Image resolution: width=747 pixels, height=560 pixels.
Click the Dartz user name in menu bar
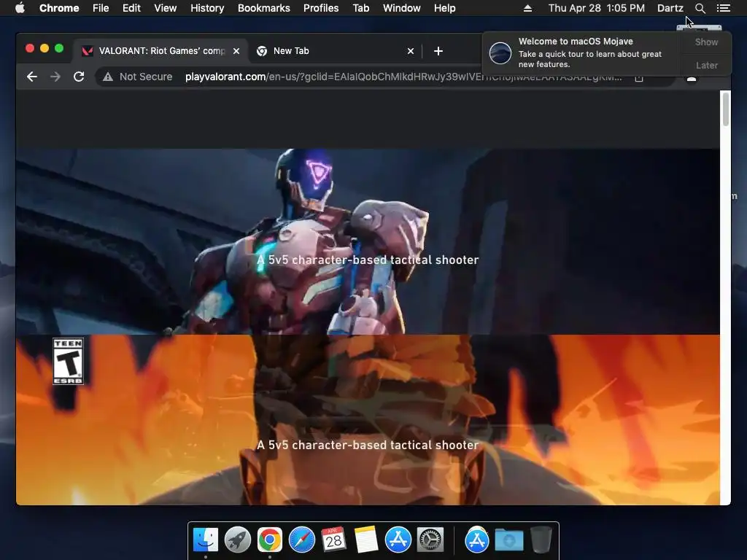[x=670, y=8]
